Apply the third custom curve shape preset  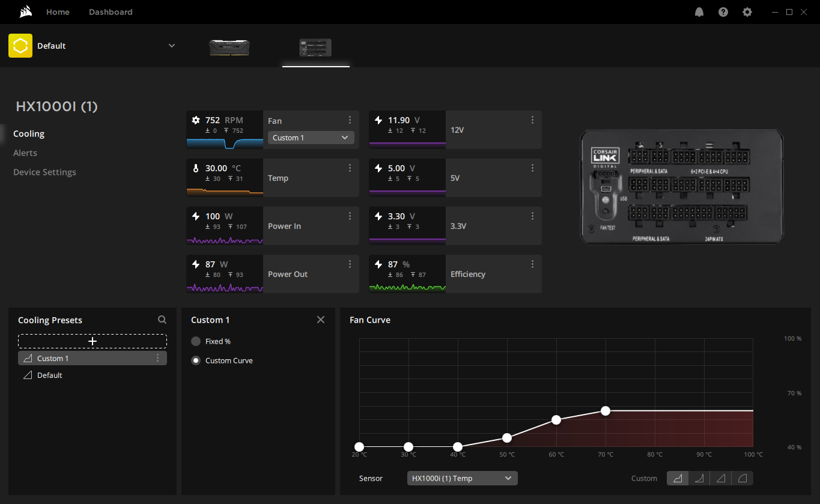click(x=721, y=478)
